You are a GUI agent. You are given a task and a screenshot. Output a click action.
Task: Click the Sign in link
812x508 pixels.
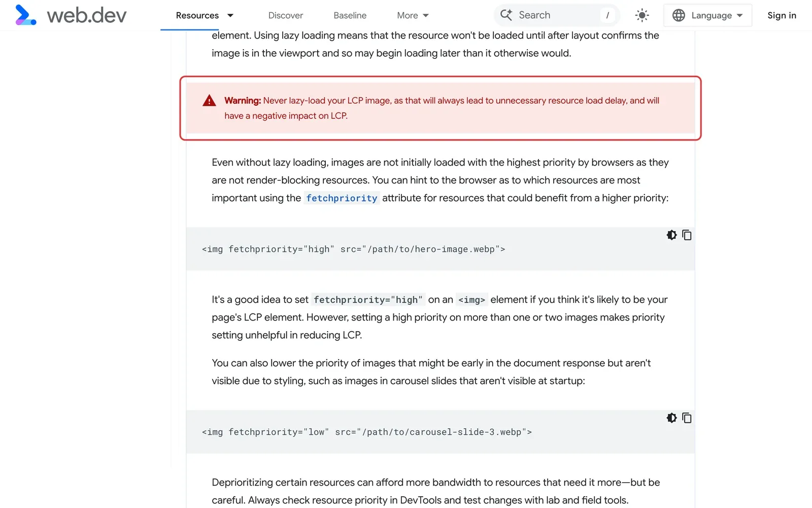pos(782,15)
